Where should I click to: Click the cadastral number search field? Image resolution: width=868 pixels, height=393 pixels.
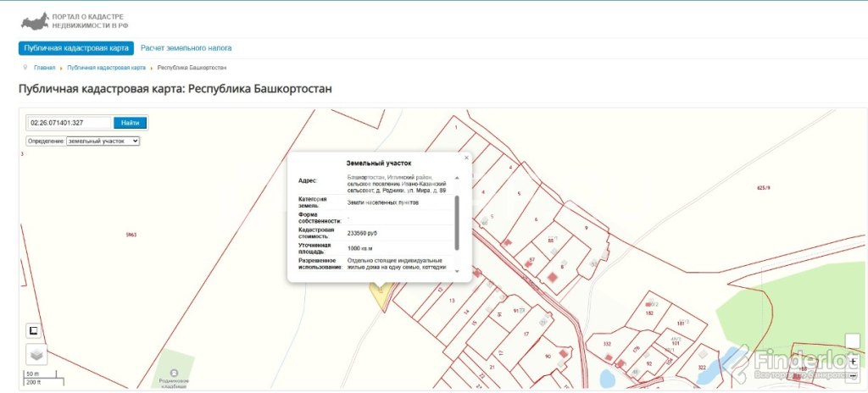coord(70,123)
